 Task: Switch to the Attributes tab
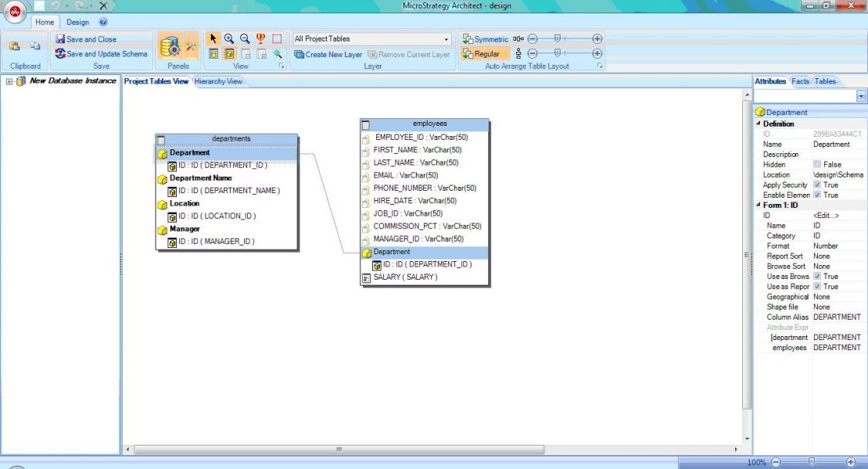click(770, 81)
